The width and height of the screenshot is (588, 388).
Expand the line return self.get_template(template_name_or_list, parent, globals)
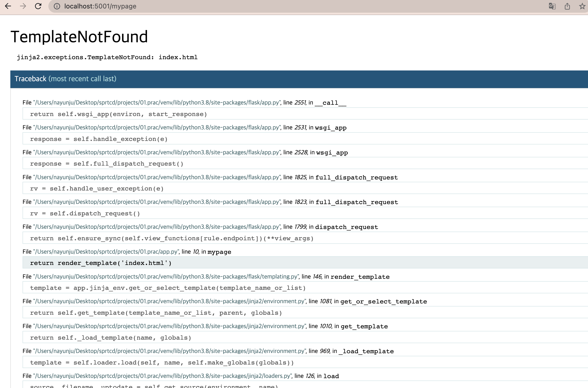click(305, 313)
